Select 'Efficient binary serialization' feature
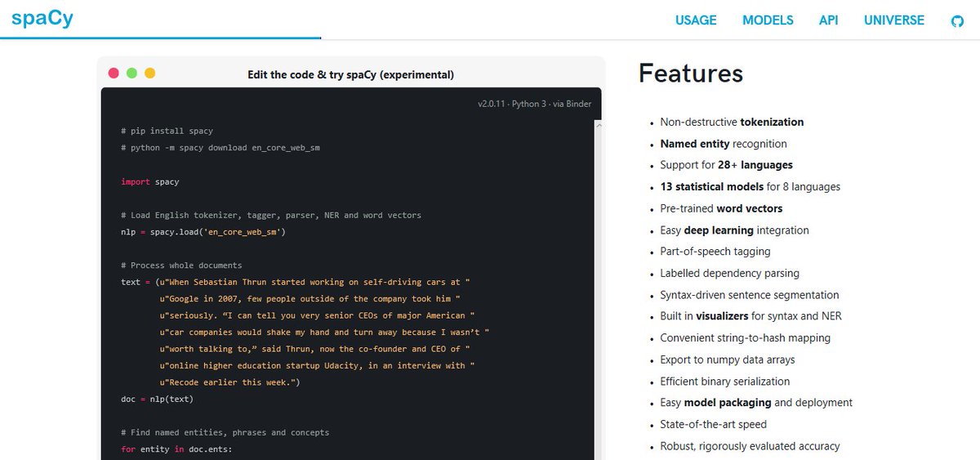Viewport: 980px width, 460px height. tap(725, 382)
